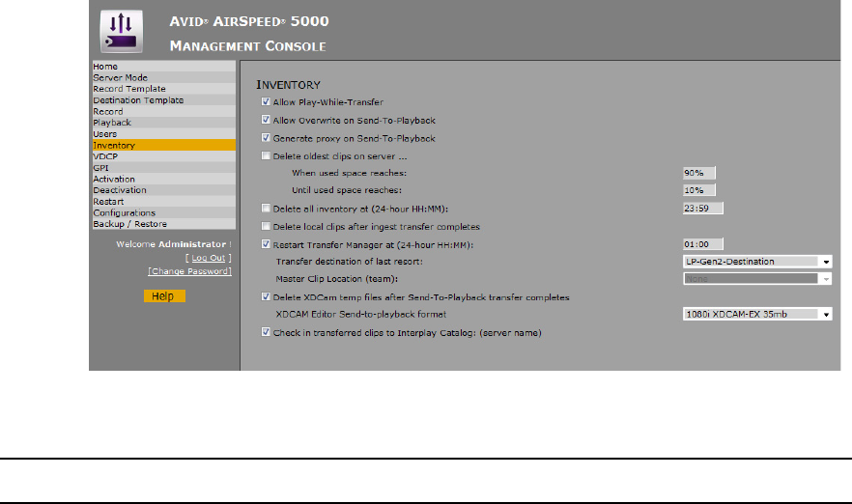Image resolution: width=852 pixels, height=504 pixels.
Task: Enable Delete oldest clips on server
Action: (x=266, y=155)
